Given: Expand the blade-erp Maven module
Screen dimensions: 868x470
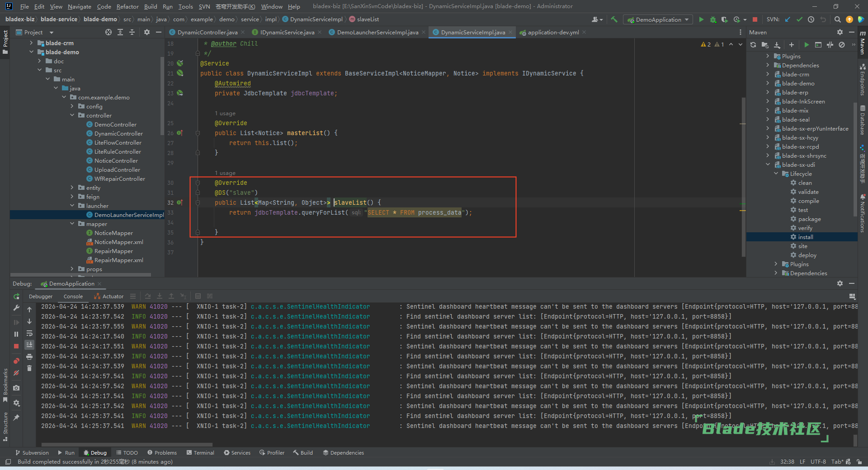Looking at the screenshot, I should point(768,93).
